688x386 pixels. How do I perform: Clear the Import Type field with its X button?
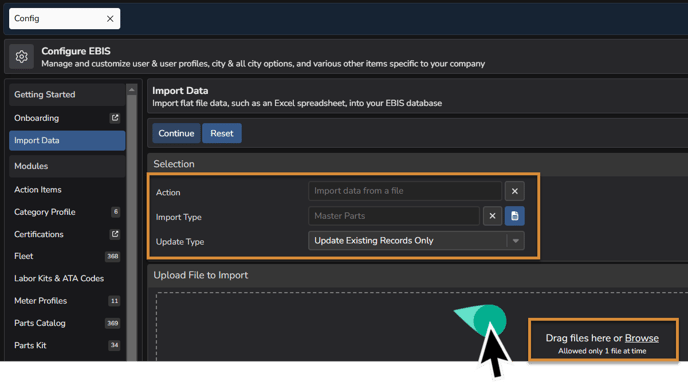point(492,216)
